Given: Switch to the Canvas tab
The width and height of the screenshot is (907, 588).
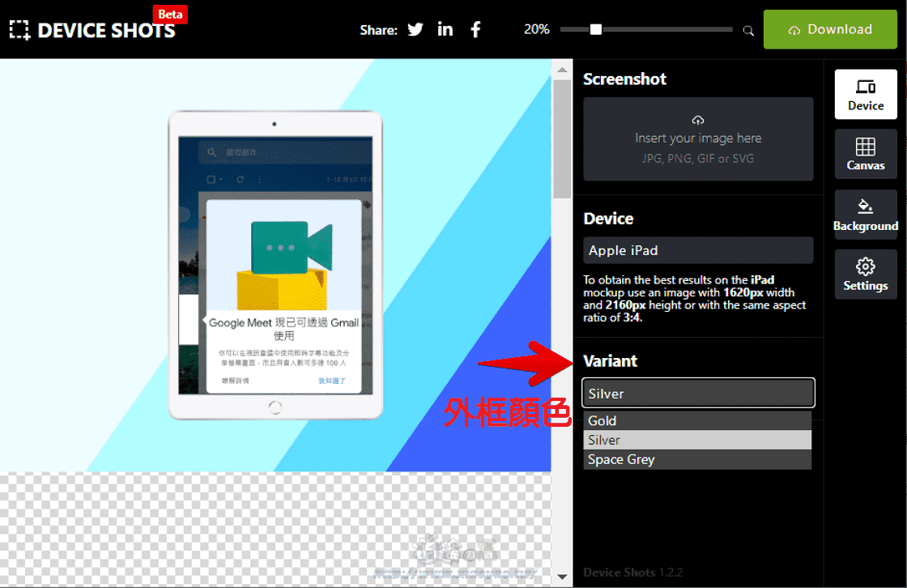Looking at the screenshot, I should click(866, 154).
